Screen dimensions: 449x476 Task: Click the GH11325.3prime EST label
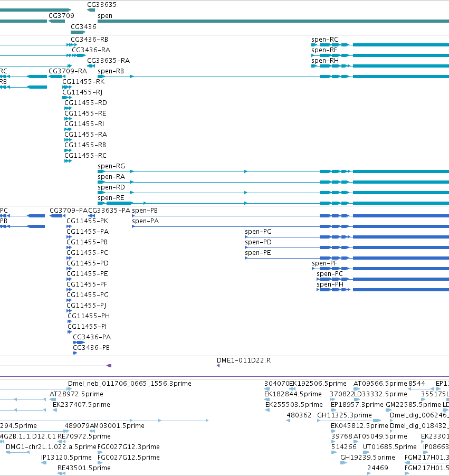coord(345,415)
